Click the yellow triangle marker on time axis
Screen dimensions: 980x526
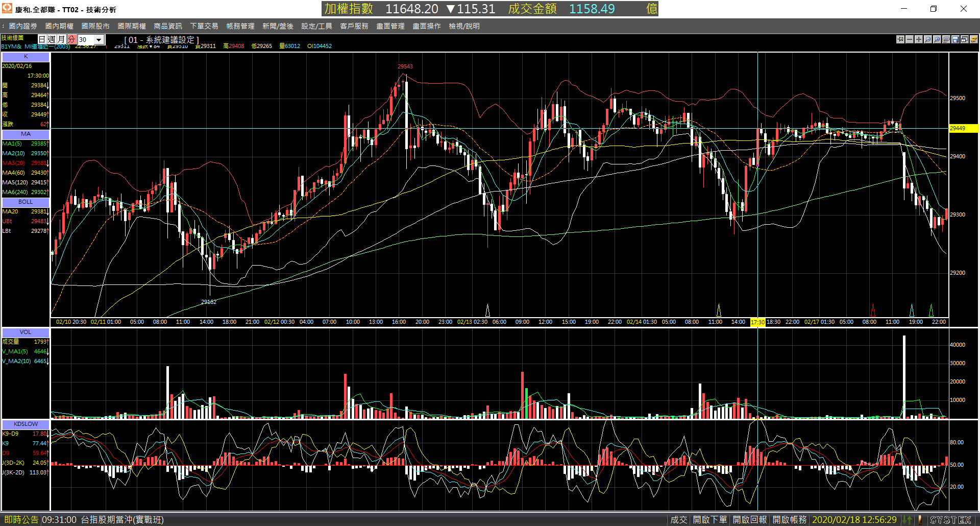point(719,310)
